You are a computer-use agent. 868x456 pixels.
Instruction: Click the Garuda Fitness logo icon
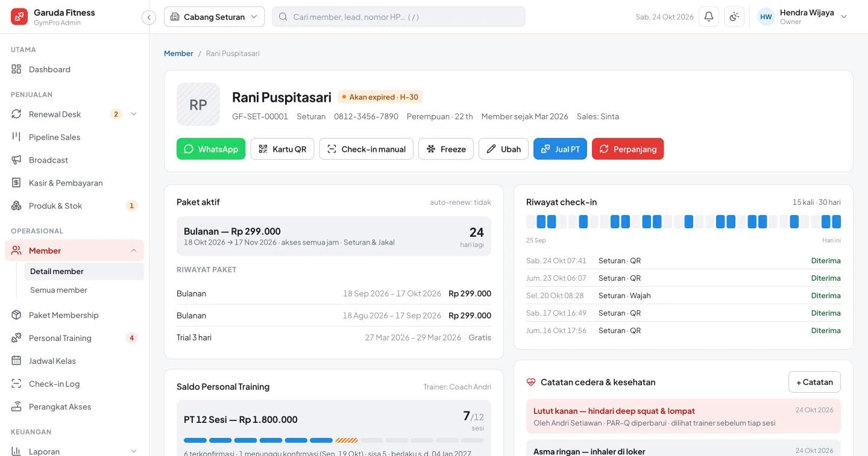[19, 17]
